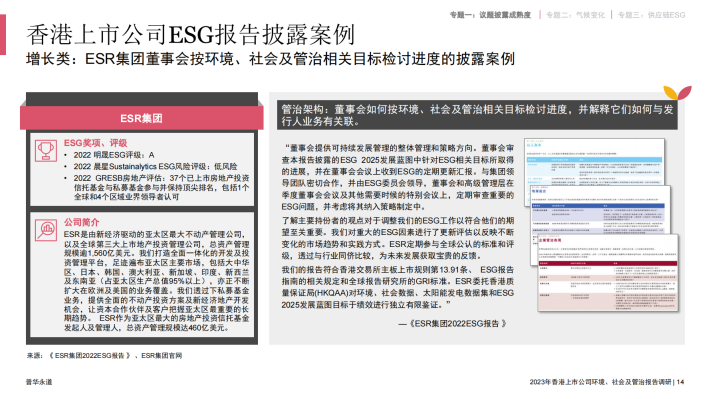
Task: Click the red accent bar at slide edge
Action: coord(3,34)
